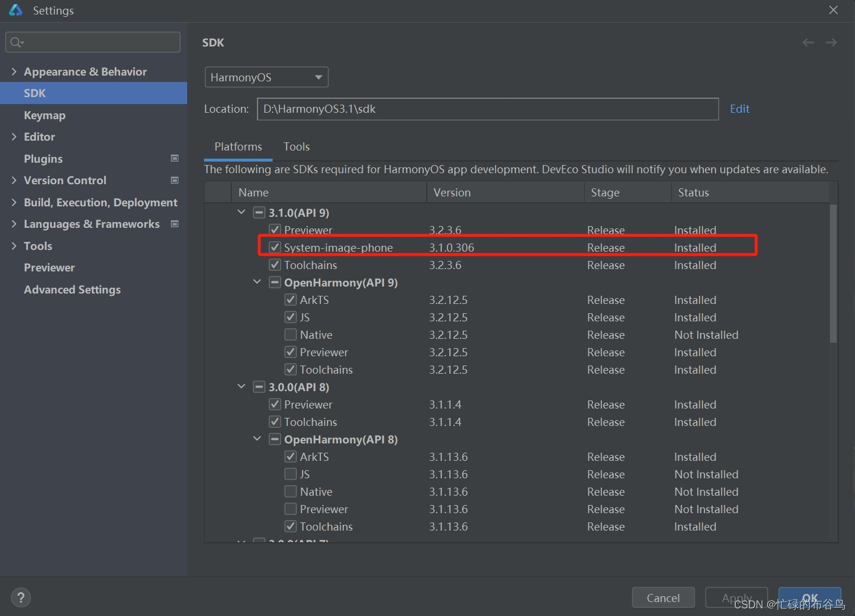Toggle Previewer 3.2.3.6 checkbox
Screen dimensions: 855x616
tap(275, 230)
